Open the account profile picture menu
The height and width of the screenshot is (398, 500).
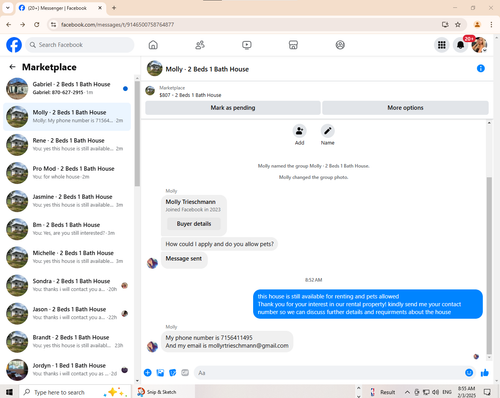pyautogui.click(x=479, y=45)
